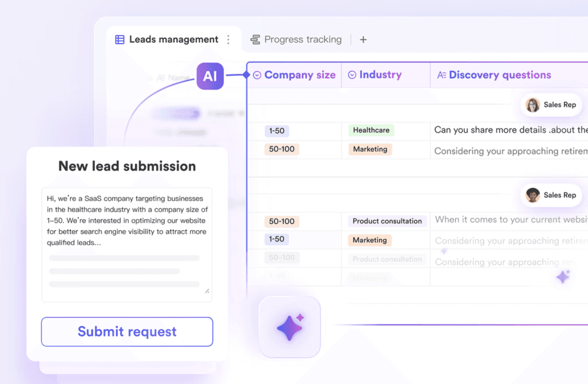
Task: Click the purple AI badge icon
Action: tap(210, 76)
